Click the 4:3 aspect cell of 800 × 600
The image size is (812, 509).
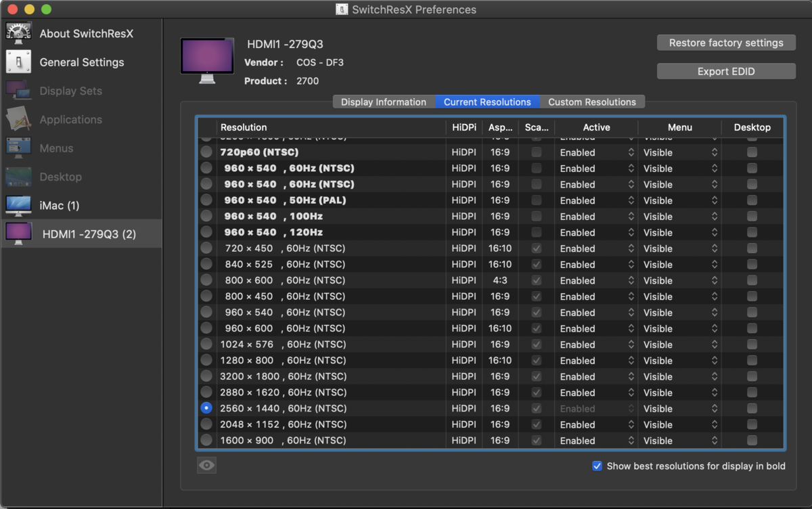click(x=500, y=280)
